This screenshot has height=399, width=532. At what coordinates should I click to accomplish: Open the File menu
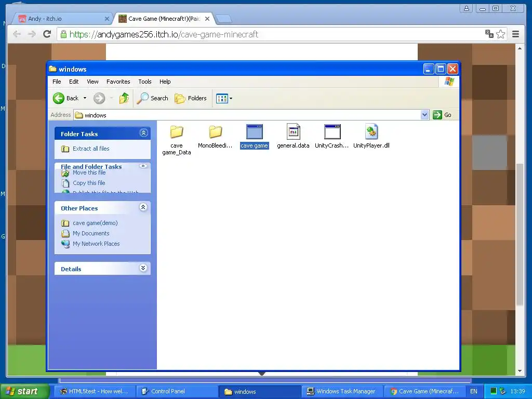click(57, 82)
